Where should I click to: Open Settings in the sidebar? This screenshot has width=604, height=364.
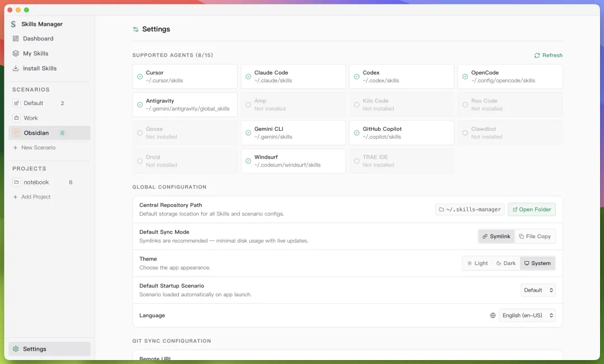pos(49,349)
